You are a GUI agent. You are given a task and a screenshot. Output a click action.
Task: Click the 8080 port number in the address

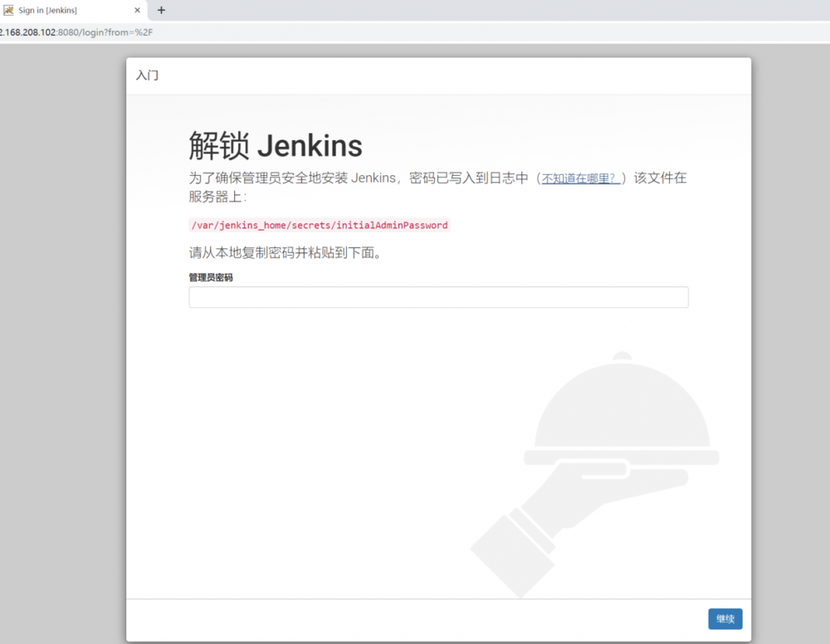click(67, 32)
